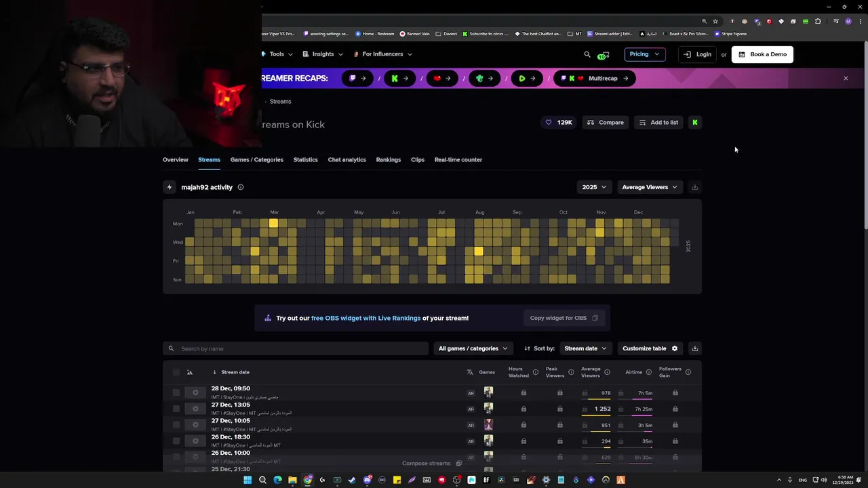The width and height of the screenshot is (868, 488).
Task: Select the 28 Dec, 09:50 stream checkbox
Action: point(176,392)
